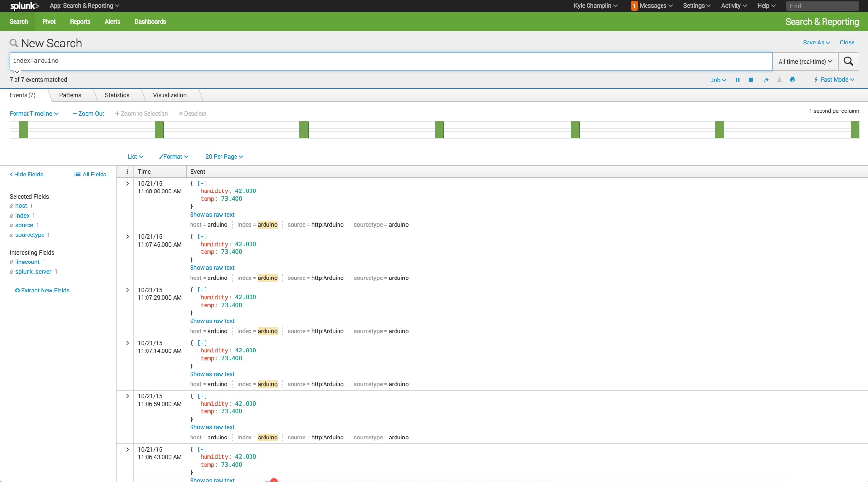Expand the 11:07:29.000 AM event row
This screenshot has height=482, width=868.
click(127, 290)
